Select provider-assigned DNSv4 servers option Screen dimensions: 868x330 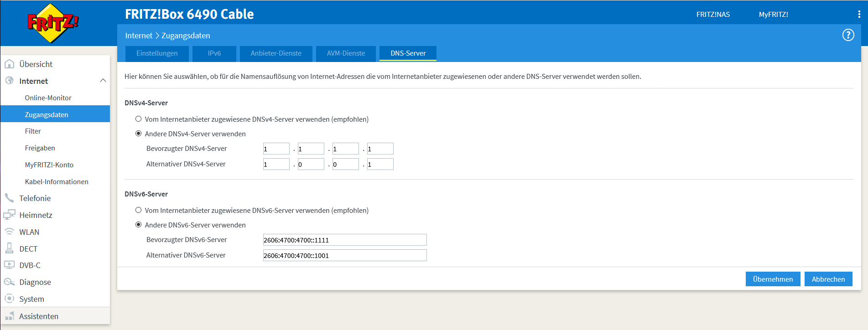[138, 119]
